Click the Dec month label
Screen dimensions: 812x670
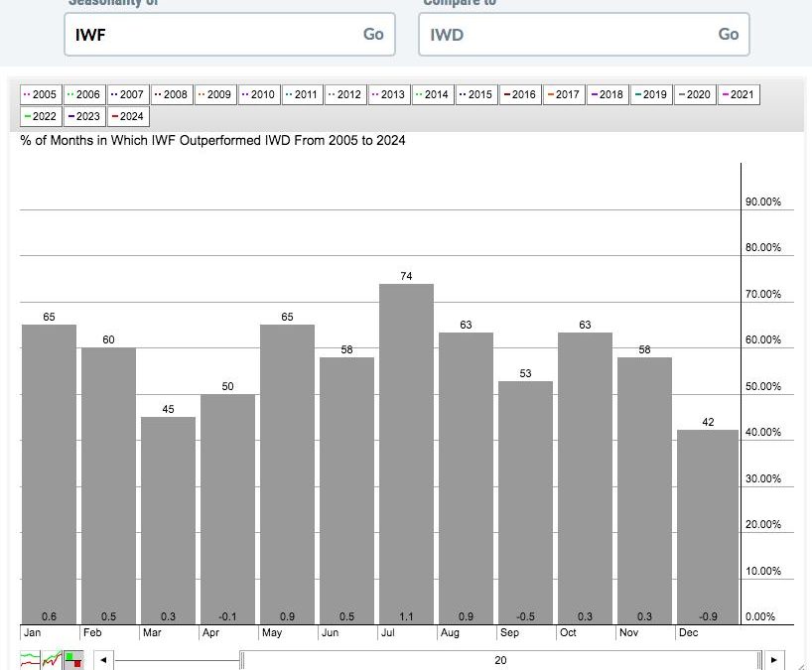tap(688, 632)
